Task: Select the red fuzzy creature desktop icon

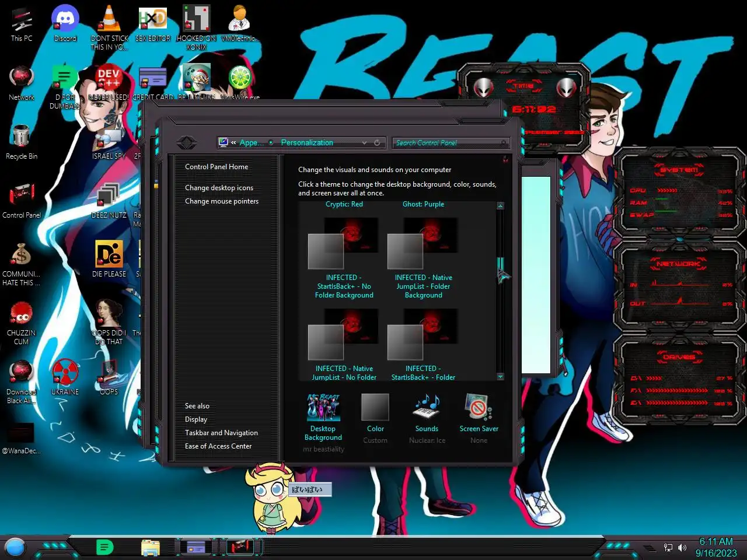Action: (x=22, y=323)
